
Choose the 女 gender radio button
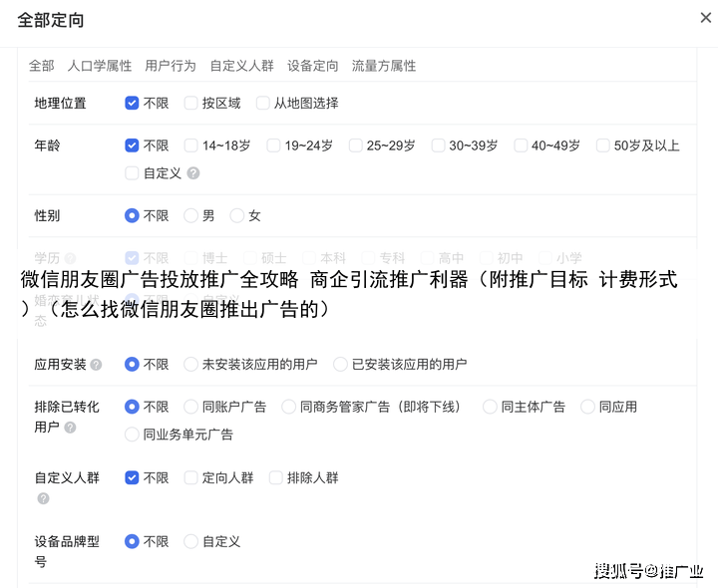237,215
